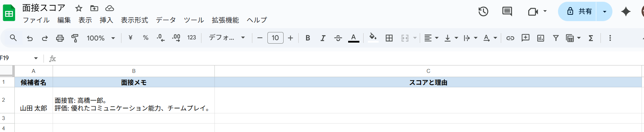Open the データ menu
This screenshot has width=644, height=132.
166,20
